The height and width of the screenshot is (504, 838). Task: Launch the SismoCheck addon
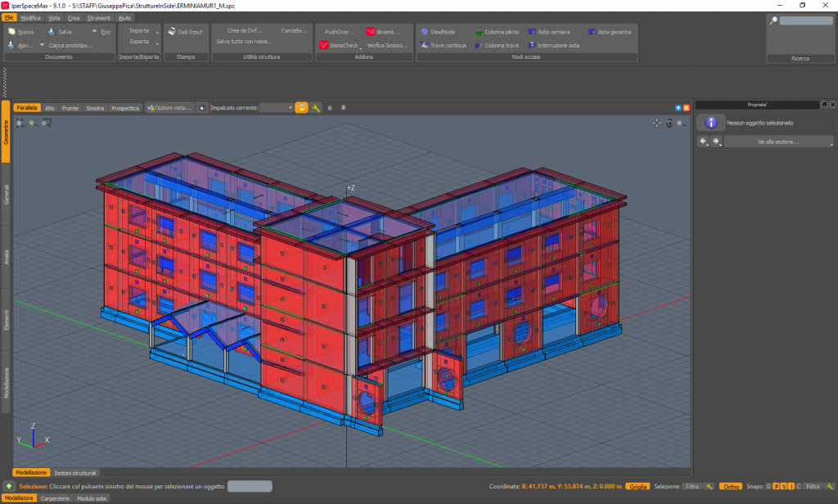(339, 46)
